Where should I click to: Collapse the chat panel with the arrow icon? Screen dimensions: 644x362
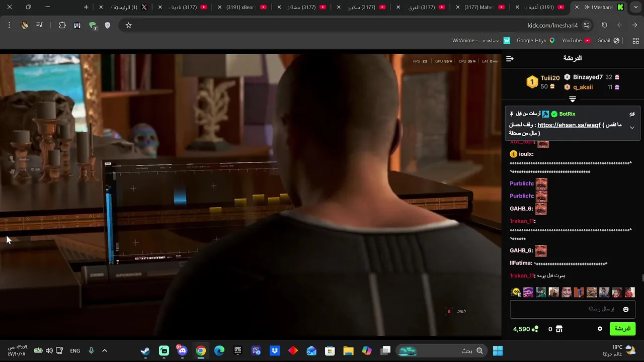510,59
